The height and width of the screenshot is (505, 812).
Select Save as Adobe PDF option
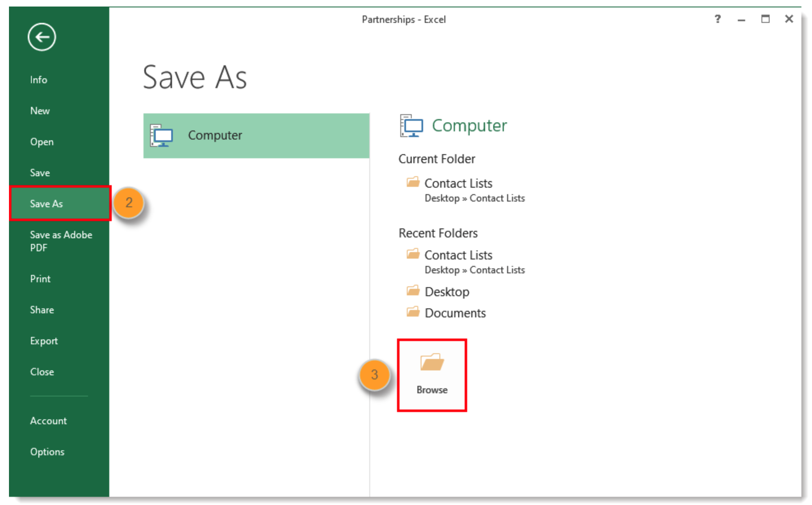tap(60, 241)
